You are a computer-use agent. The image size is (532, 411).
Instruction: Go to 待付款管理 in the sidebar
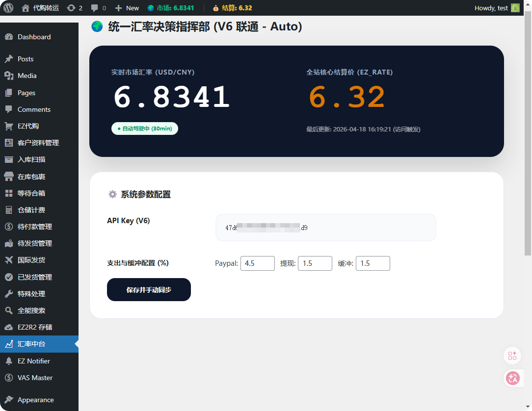[x=34, y=227]
